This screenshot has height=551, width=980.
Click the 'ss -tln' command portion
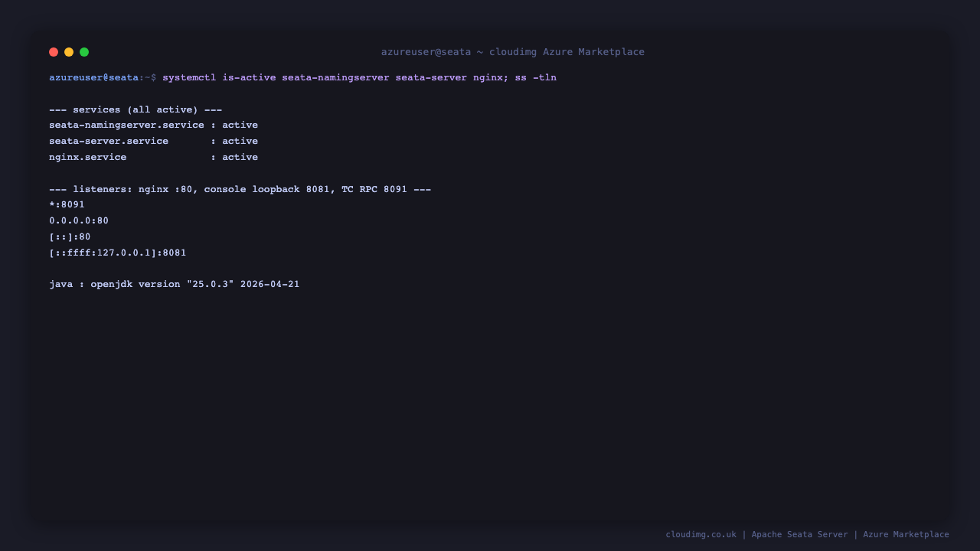[x=535, y=78]
